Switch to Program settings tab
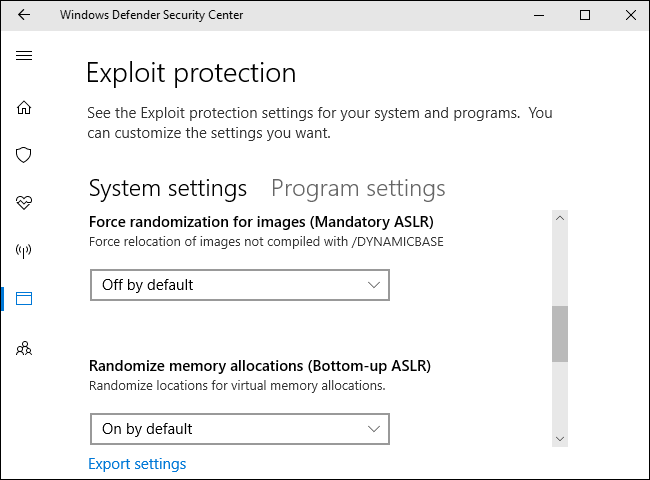Screen dimensions: 650x480 (x=358, y=188)
